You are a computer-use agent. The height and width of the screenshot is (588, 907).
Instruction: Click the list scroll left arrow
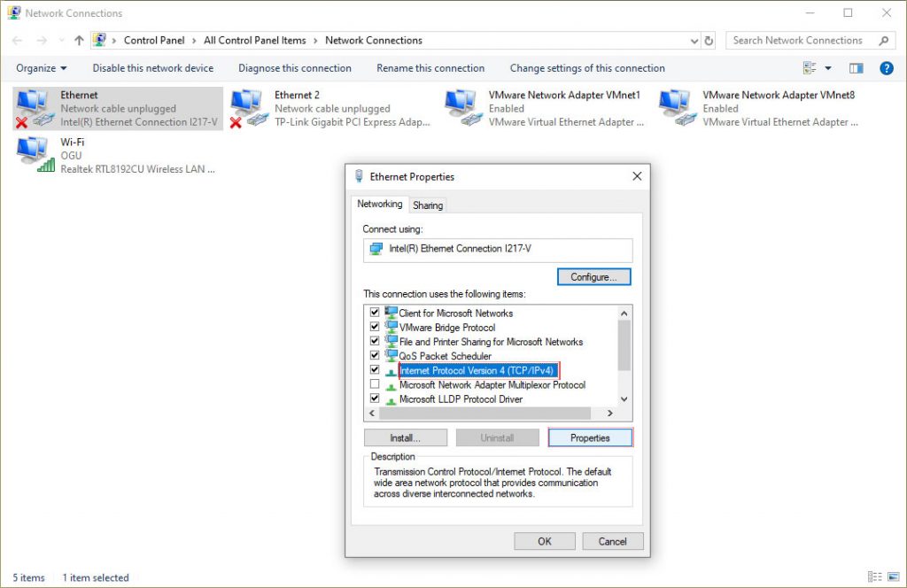(x=372, y=413)
